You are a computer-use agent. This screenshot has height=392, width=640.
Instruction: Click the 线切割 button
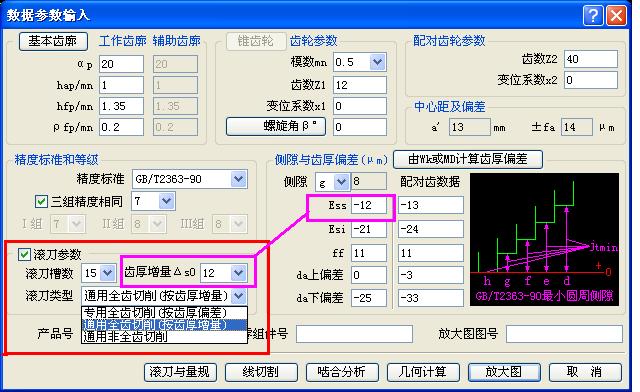pyautogui.click(x=261, y=372)
